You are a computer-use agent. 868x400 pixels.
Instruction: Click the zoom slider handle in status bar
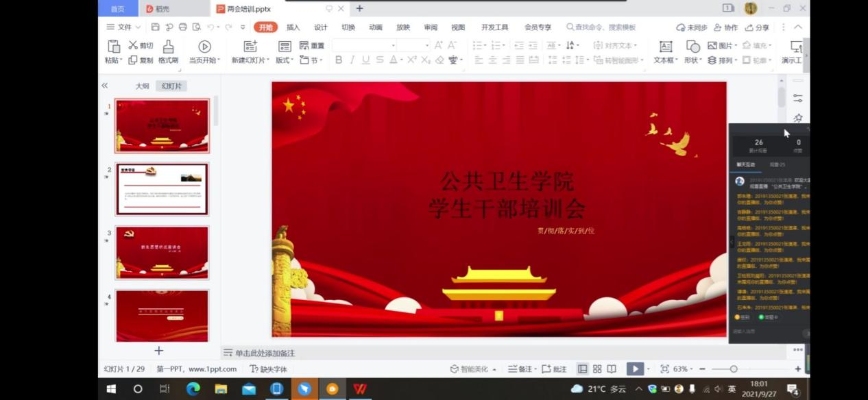(734, 369)
